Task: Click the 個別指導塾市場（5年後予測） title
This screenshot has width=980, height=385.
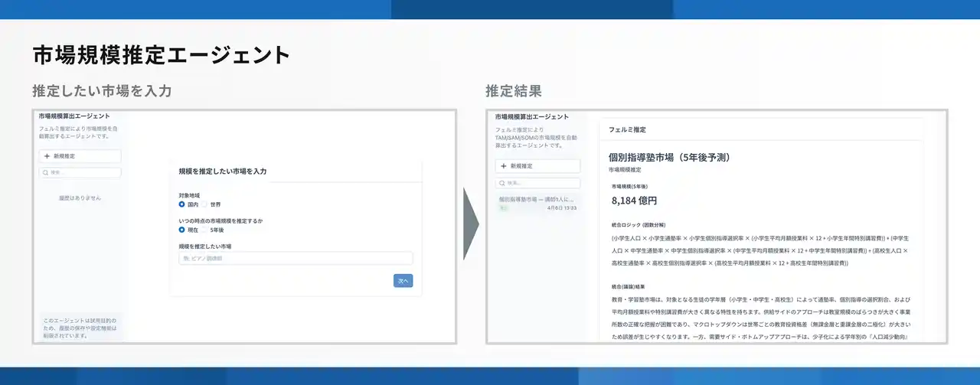Action: coord(668,157)
